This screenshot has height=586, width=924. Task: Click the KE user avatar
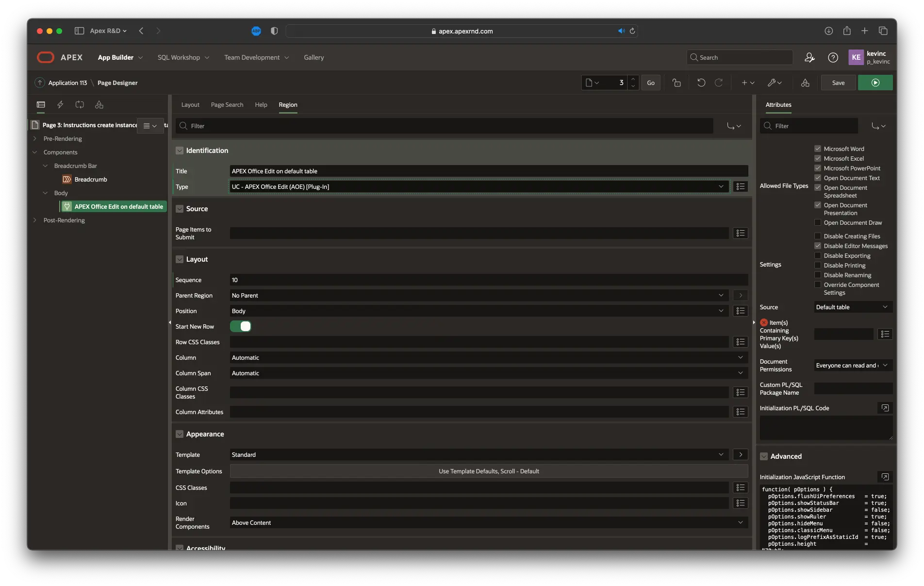tap(856, 57)
